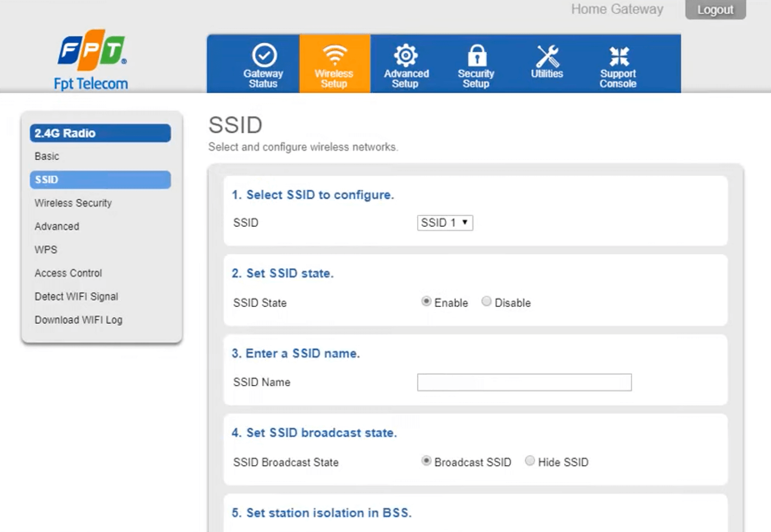Screen dimensions: 771x532
Task: Select the 2.4G Radio sidebar header
Action: tap(100, 133)
